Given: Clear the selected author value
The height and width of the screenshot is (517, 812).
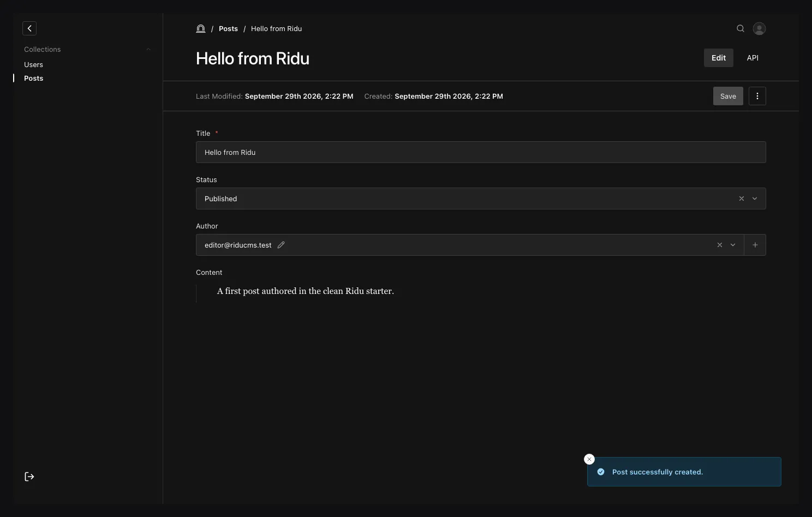Looking at the screenshot, I should [x=720, y=245].
